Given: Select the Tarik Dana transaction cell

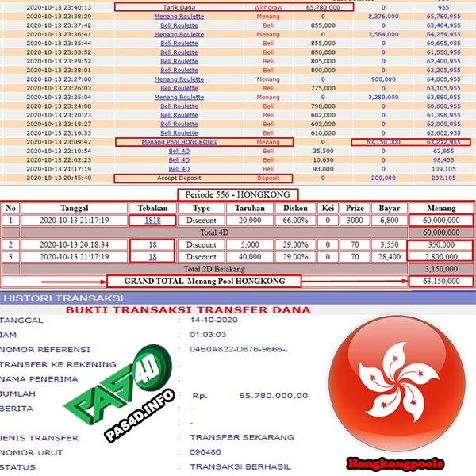Looking at the screenshot, I should click(x=179, y=7).
